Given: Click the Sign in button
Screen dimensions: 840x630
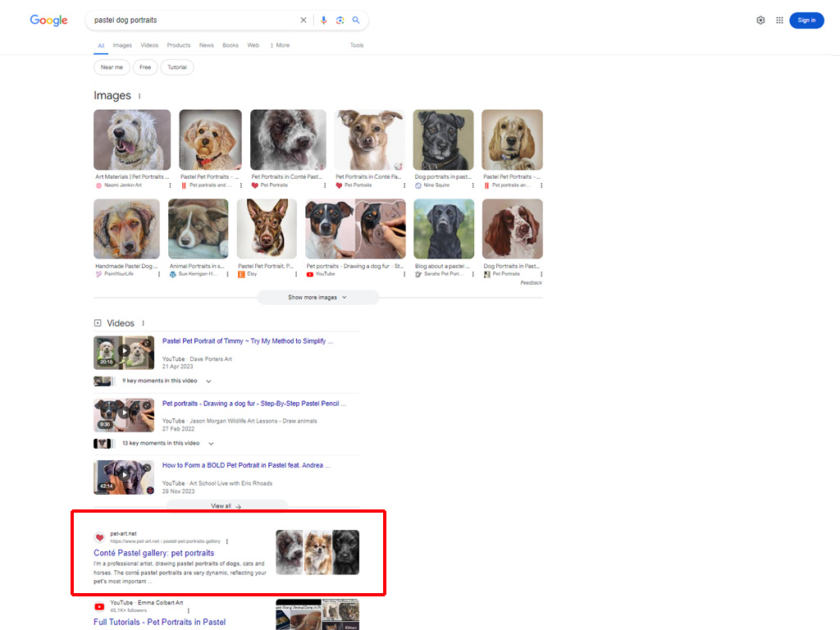Looking at the screenshot, I should click(x=806, y=21).
